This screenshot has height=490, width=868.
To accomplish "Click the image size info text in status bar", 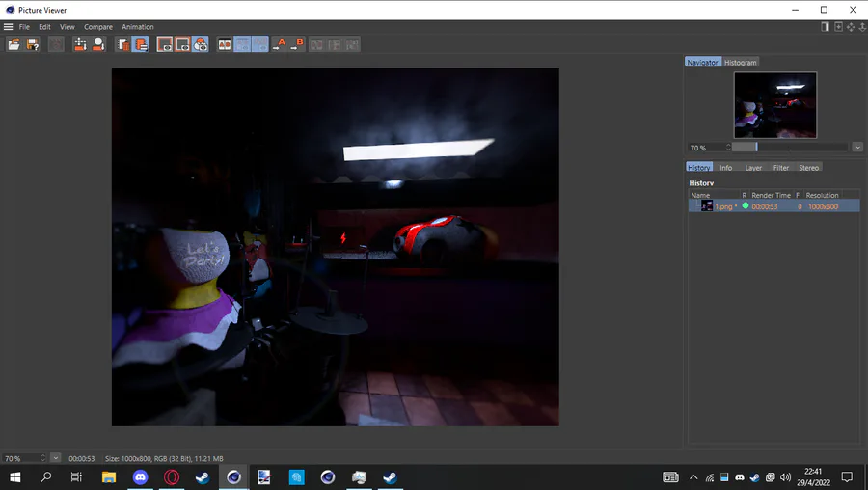I will [x=164, y=458].
